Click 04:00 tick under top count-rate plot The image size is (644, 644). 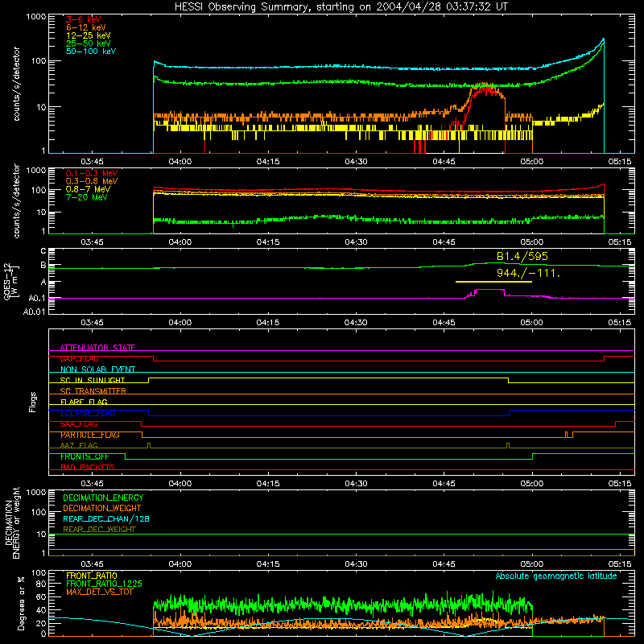coord(180,162)
